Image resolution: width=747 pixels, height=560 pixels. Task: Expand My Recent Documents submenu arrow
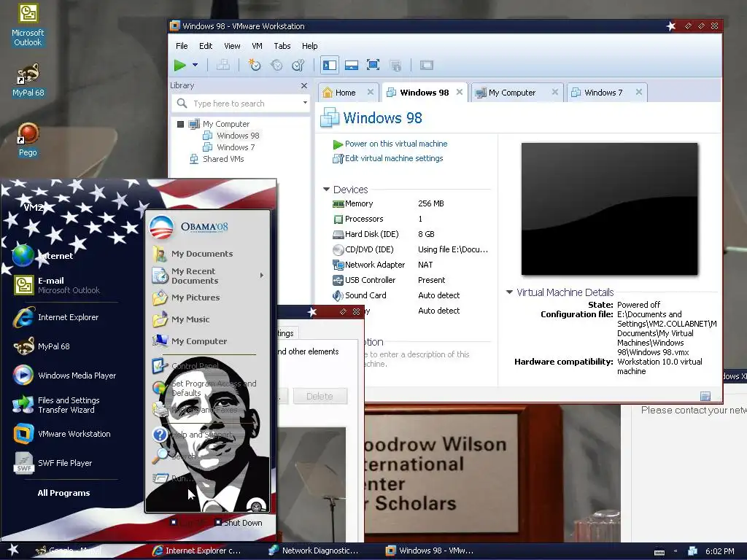click(x=262, y=275)
